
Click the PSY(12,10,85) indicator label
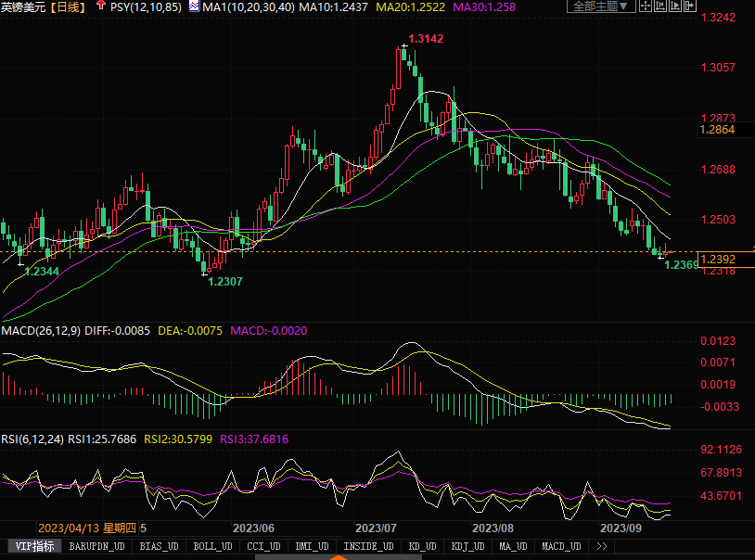pos(142,6)
